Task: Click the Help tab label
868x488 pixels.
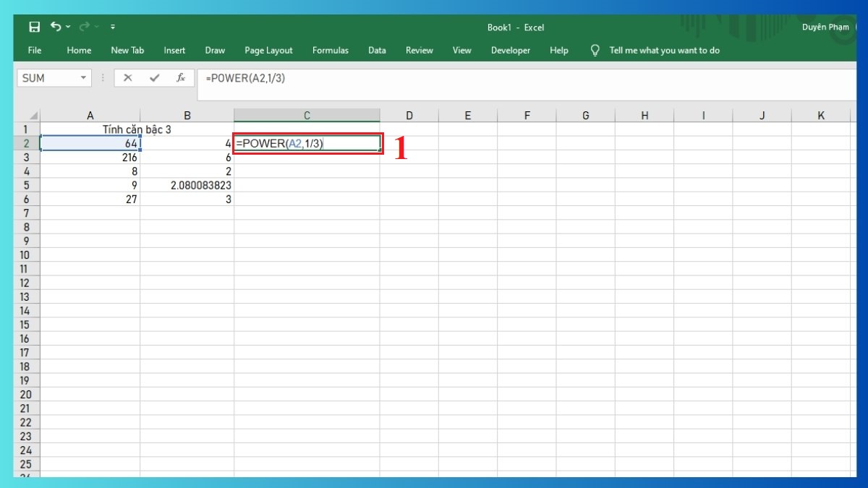Action: (x=558, y=51)
